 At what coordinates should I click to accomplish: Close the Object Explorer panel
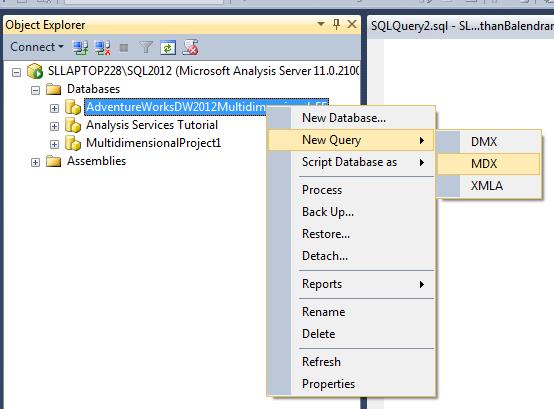coord(352,24)
